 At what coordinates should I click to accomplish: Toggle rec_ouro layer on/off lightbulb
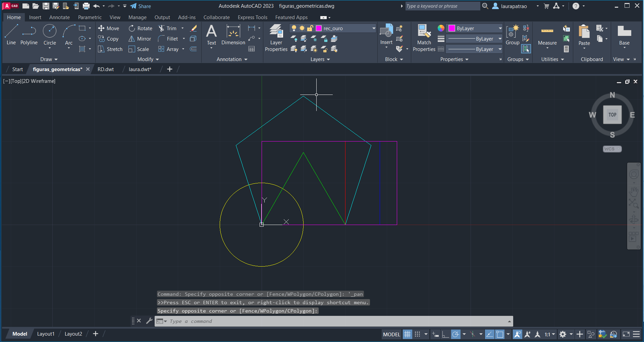294,28
